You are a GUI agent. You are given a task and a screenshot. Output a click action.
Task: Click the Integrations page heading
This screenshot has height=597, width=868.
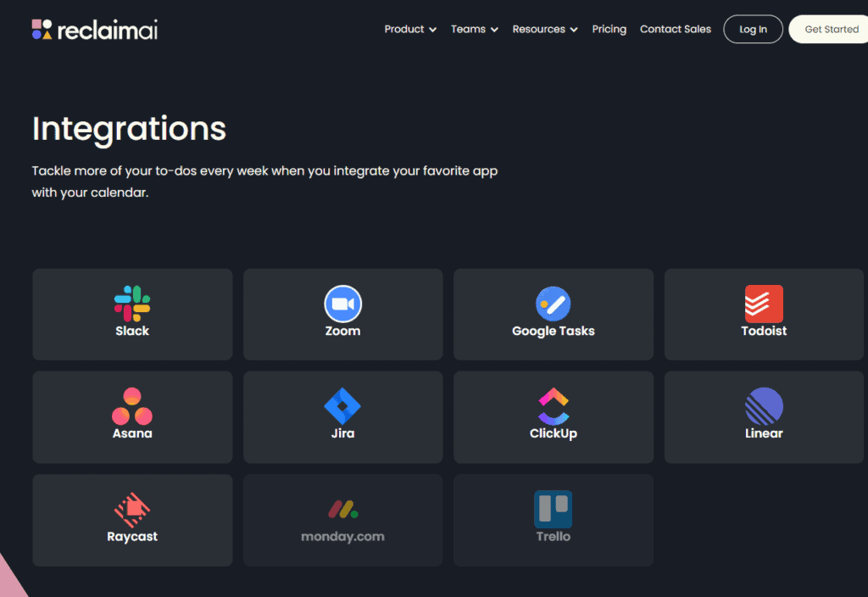coord(128,129)
